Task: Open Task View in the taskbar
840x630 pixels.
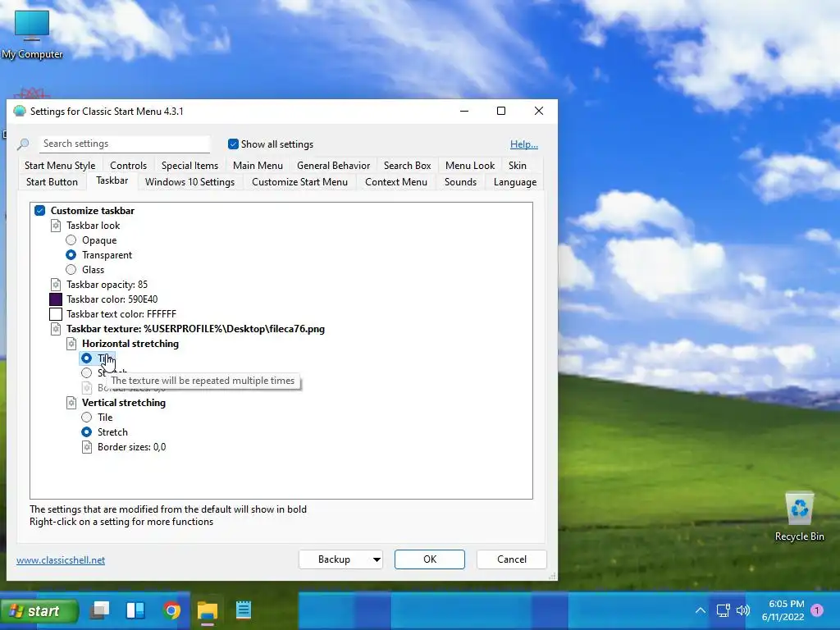Action: 99,610
